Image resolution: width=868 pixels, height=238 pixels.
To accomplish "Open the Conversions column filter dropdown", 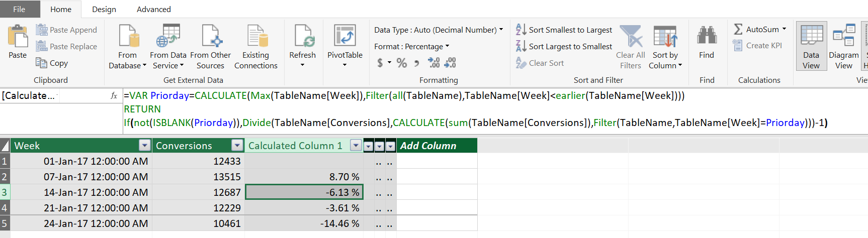I will (x=237, y=146).
